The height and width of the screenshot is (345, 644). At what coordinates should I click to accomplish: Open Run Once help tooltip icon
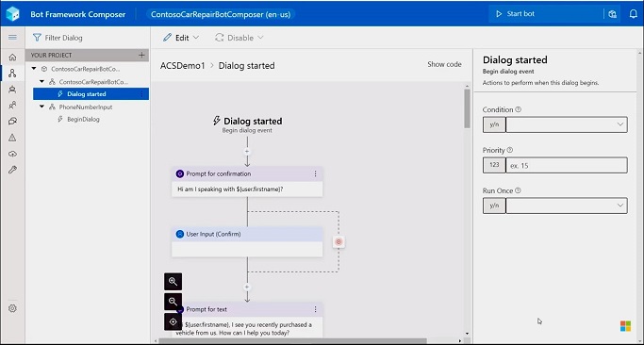click(518, 190)
